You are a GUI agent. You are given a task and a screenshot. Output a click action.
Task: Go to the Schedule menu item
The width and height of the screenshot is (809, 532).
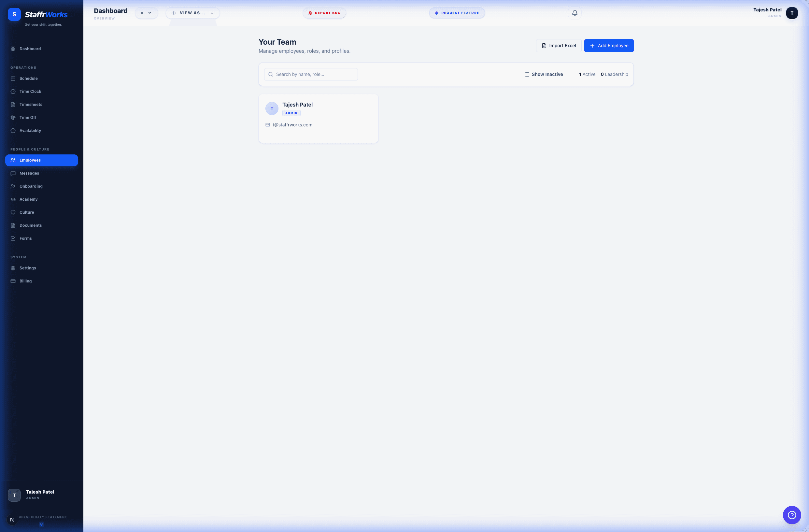[x=29, y=79]
